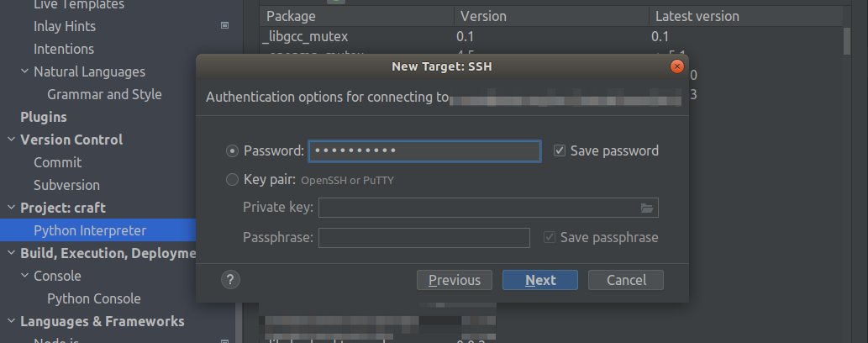This screenshot has width=868, height=343.
Task: Click the Previous button
Action: pyautogui.click(x=455, y=280)
